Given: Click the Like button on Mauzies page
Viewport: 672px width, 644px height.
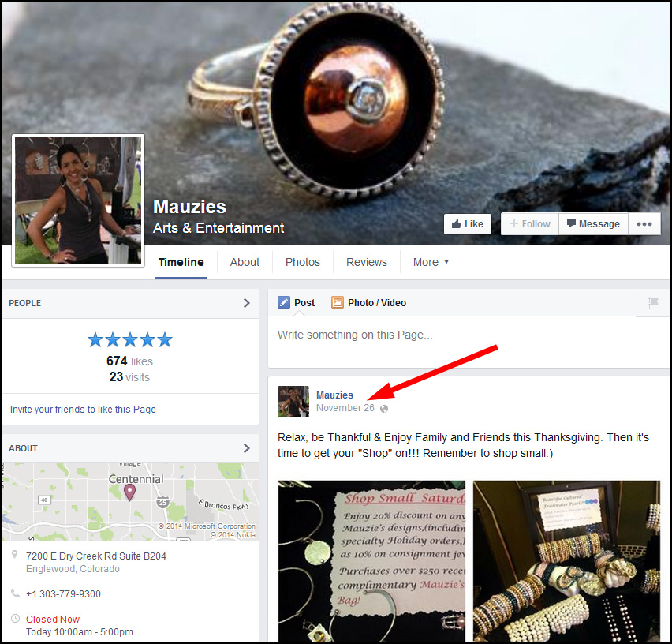Looking at the screenshot, I should (x=467, y=224).
